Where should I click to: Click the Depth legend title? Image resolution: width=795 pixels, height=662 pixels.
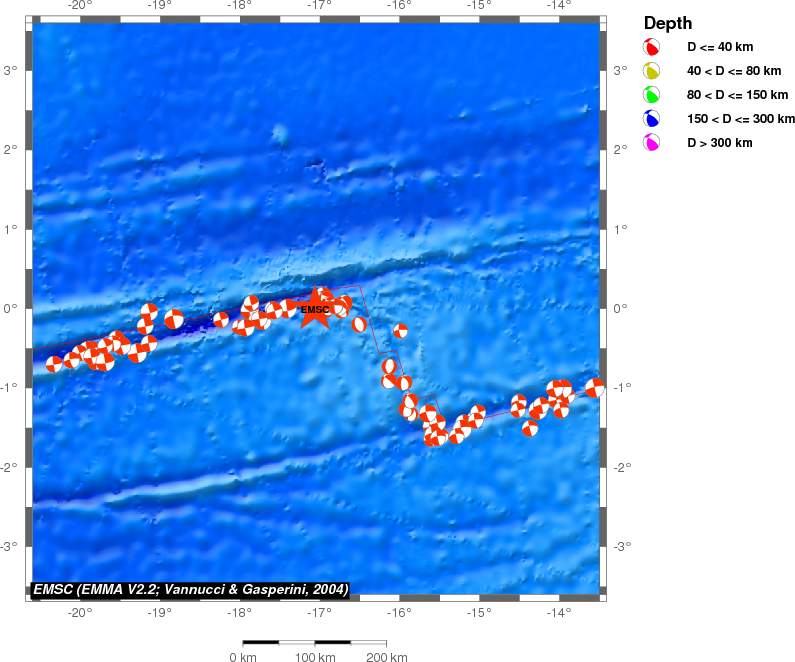tap(668, 23)
